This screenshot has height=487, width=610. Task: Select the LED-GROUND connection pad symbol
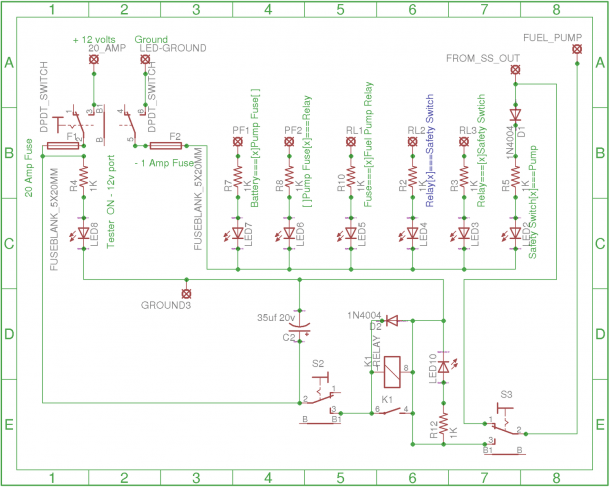coord(145,60)
